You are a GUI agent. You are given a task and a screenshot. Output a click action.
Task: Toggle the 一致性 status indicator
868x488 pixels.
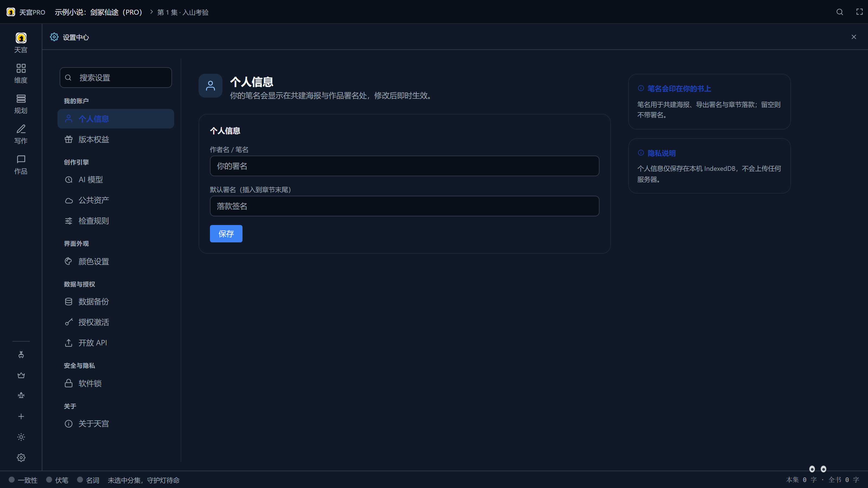pos(23,480)
